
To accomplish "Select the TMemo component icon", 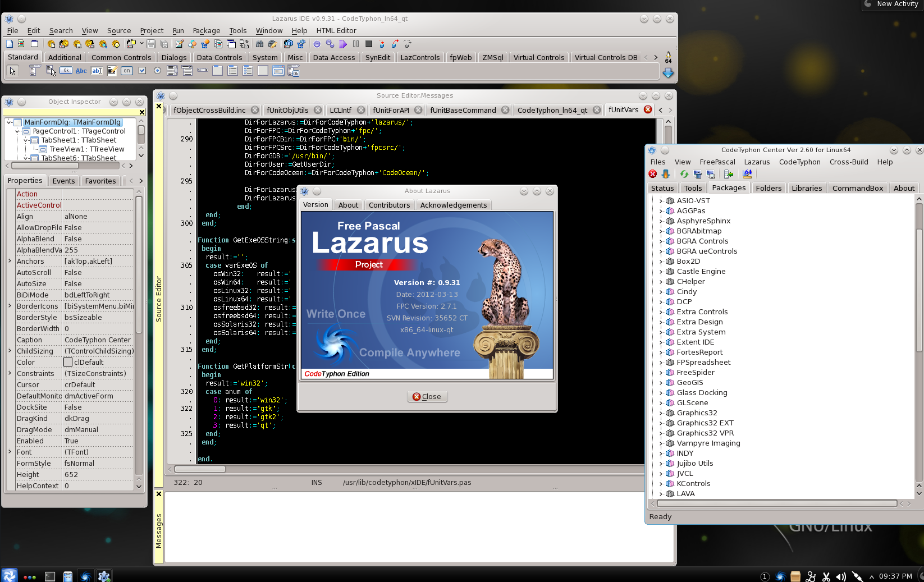I will [112, 71].
